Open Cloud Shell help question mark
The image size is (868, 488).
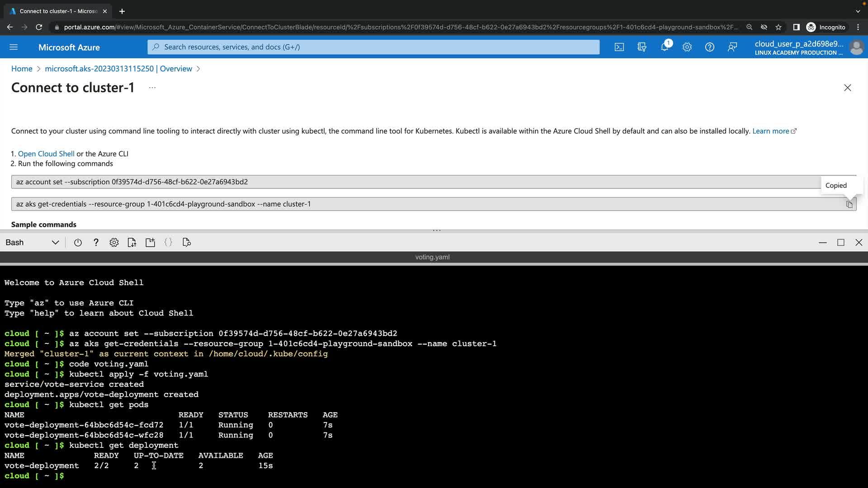96,243
